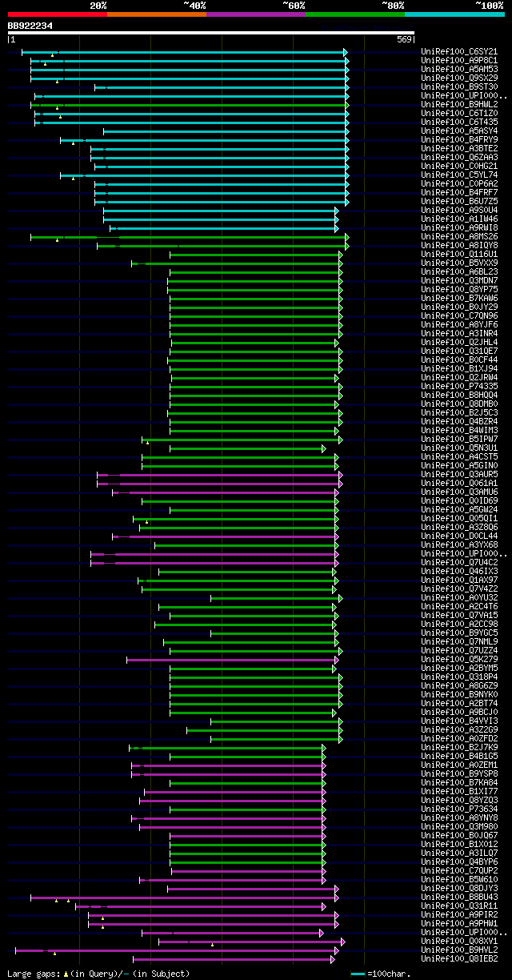Select the UniRef100_Q6ZAA3 label
Screen dimensions: 512x980
pos(459,158)
